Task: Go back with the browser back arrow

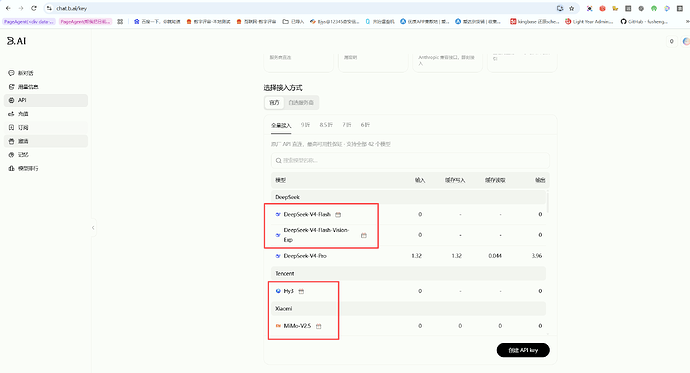Action: (x=8, y=8)
